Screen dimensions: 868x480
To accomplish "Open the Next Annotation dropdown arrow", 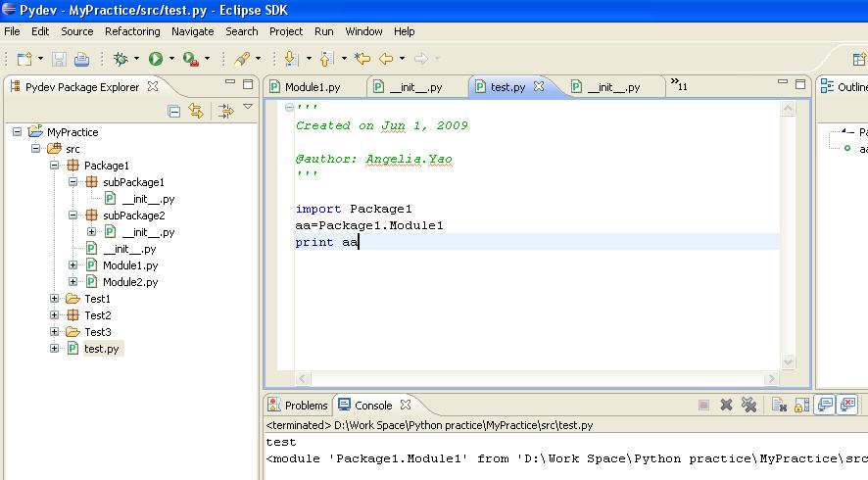I will pyautogui.click(x=309, y=59).
